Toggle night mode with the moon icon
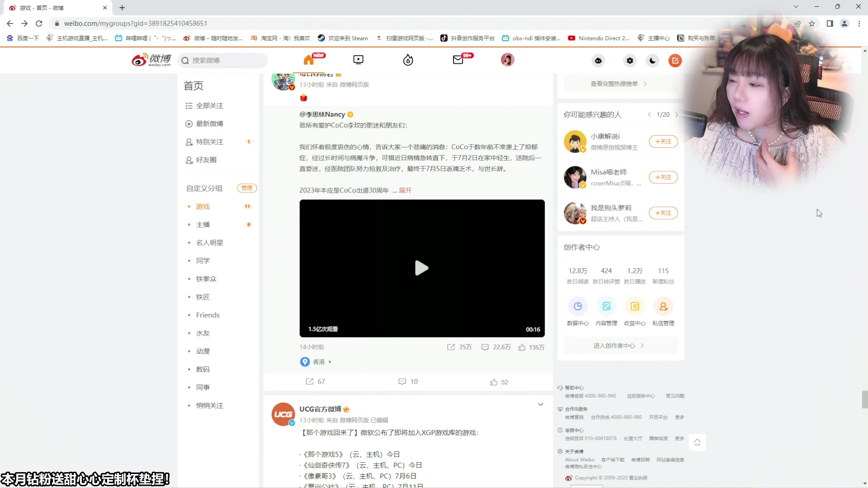This screenshot has height=488, width=868. pos(652,60)
